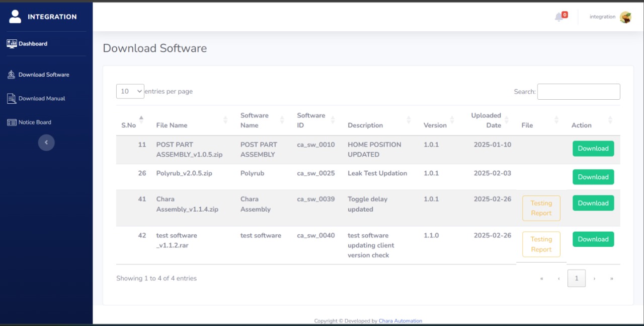Image resolution: width=644 pixels, height=326 pixels.
Task: Click the Integration profile icon in sidebar header
Action: (x=16, y=17)
